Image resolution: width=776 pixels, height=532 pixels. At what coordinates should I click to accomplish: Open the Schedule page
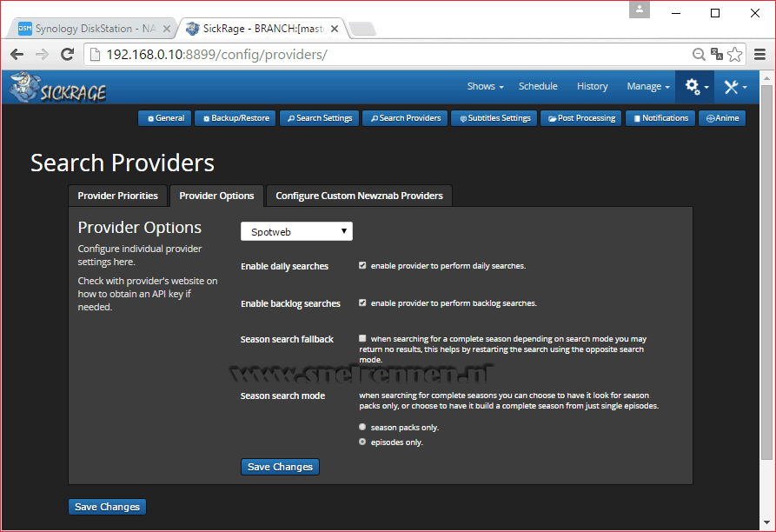click(538, 86)
